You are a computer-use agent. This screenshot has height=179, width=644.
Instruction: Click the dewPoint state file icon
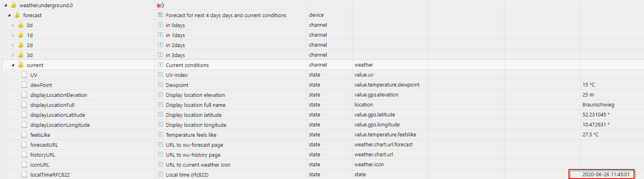24,85
